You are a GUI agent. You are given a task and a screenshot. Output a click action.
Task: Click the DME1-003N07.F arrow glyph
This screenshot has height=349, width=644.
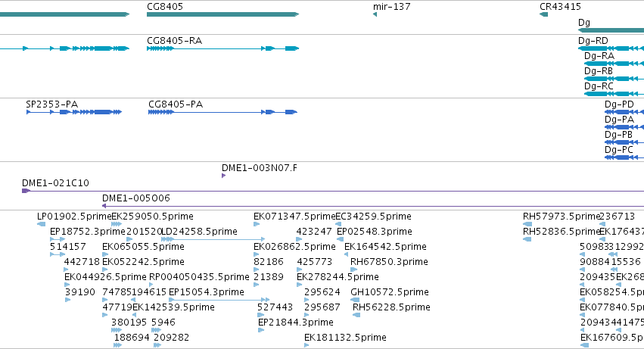tap(223, 176)
